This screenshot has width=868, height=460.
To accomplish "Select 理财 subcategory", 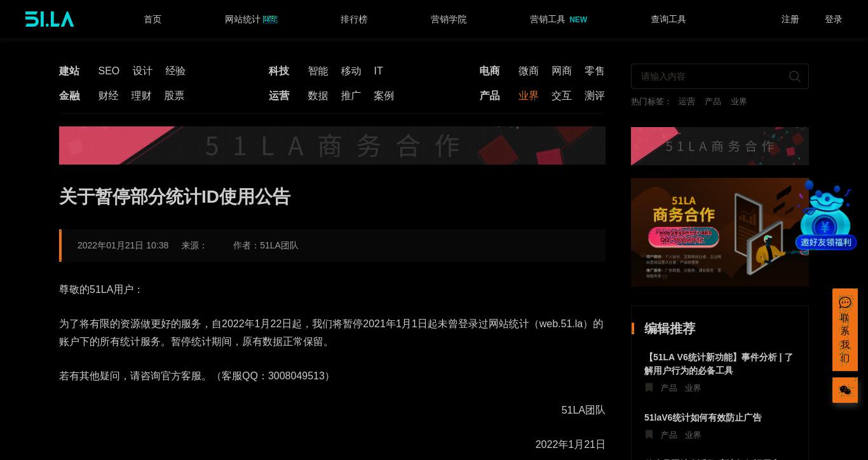I will (141, 96).
